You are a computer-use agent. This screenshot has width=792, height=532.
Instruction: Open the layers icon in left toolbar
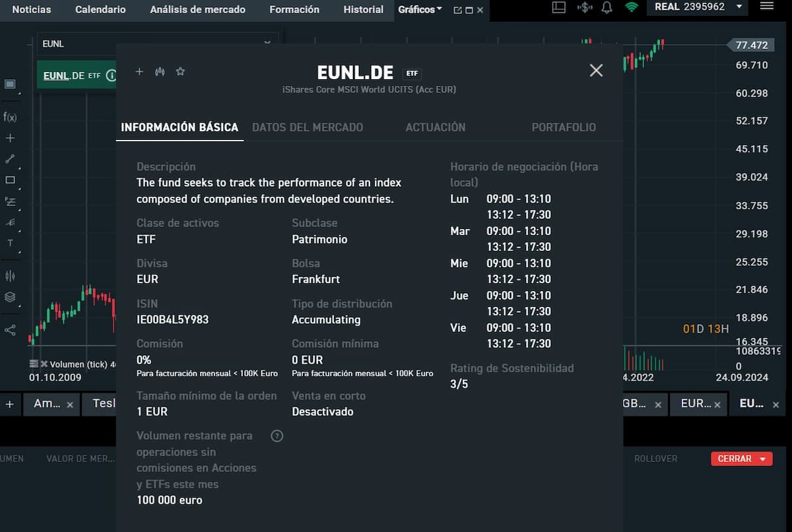coord(10,297)
